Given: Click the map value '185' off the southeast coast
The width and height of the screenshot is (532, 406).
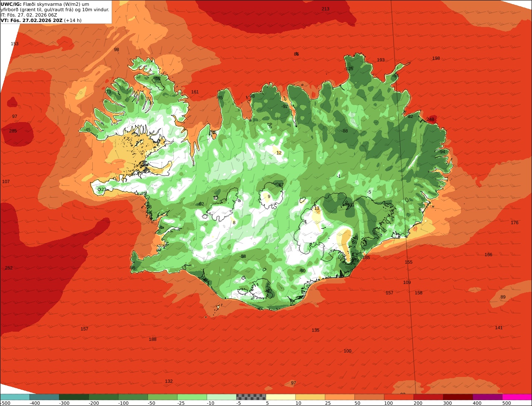Looking at the screenshot, I should coord(366,257).
